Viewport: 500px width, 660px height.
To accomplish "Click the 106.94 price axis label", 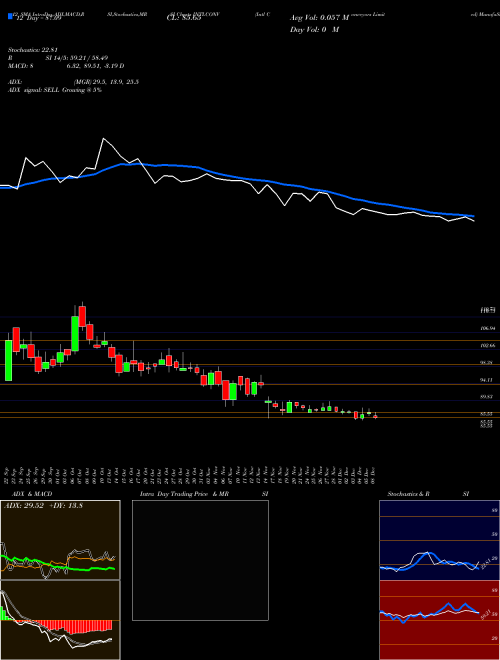I will 488,328.
